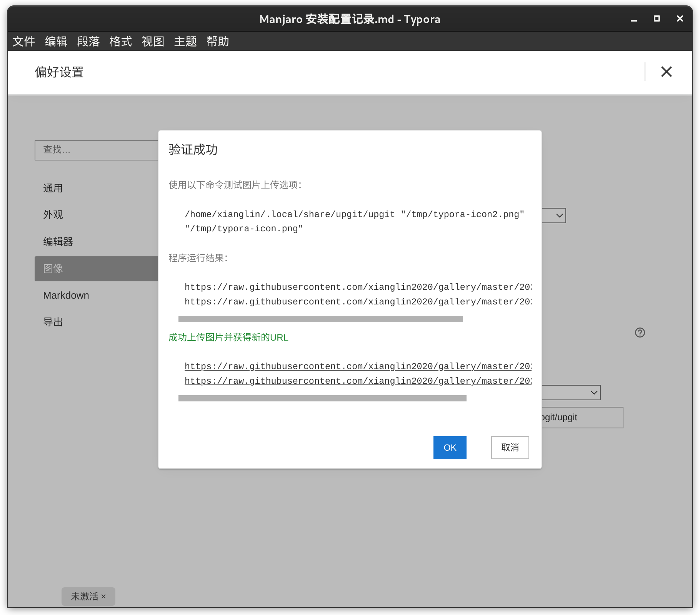The height and width of the screenshot is (615, 700).
Task: Click the 偏好设置 heading
Action: (x=59, y=72)
